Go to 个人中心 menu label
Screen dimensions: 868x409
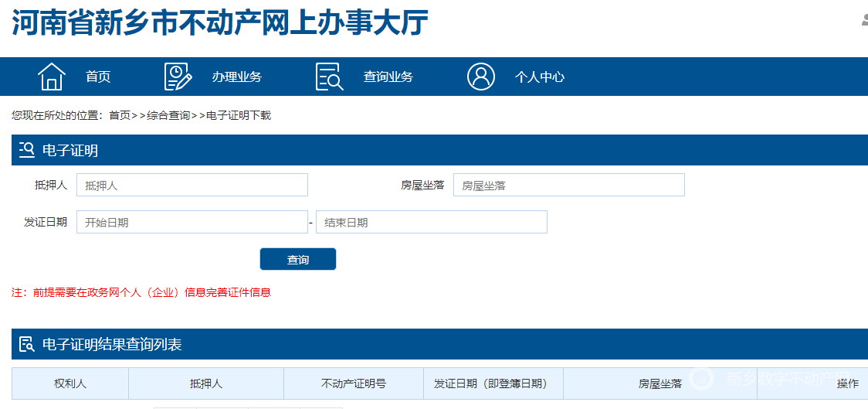pyautogui.click(x=540, y=77)
